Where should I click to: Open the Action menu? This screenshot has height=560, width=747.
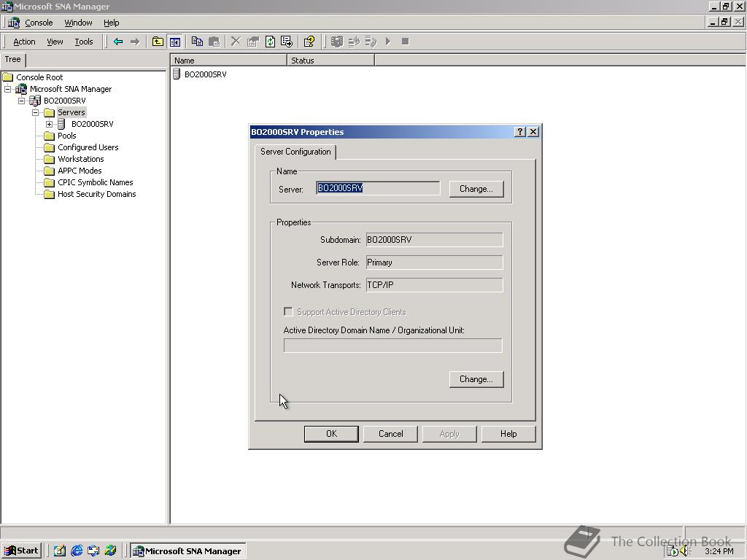click(x=24, y=42)
